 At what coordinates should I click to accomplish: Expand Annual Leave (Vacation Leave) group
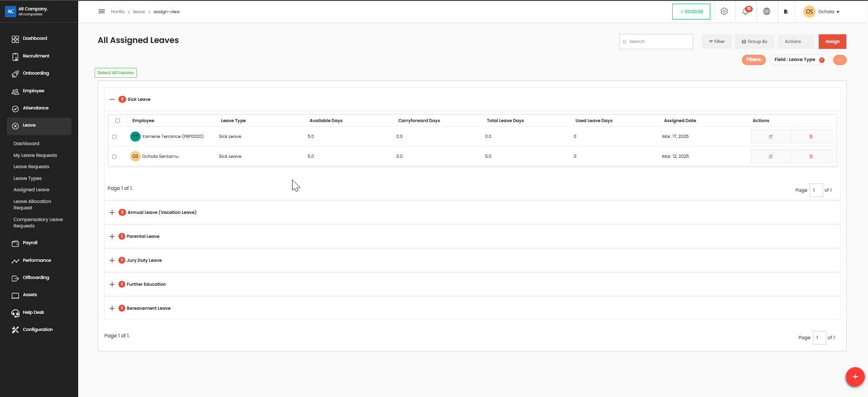(x=112, y=213)
